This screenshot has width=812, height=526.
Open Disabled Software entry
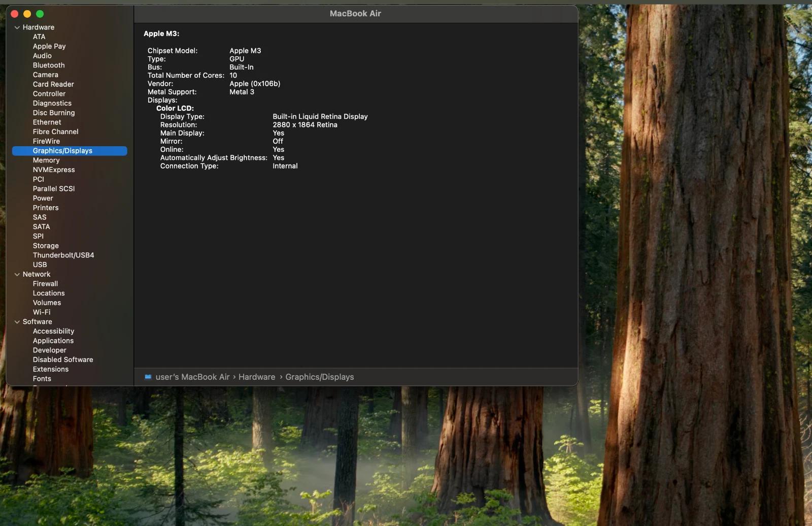(x=63, y=360)
